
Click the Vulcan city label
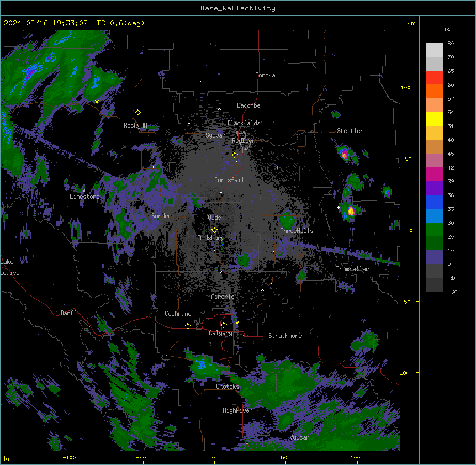[299, 437]
